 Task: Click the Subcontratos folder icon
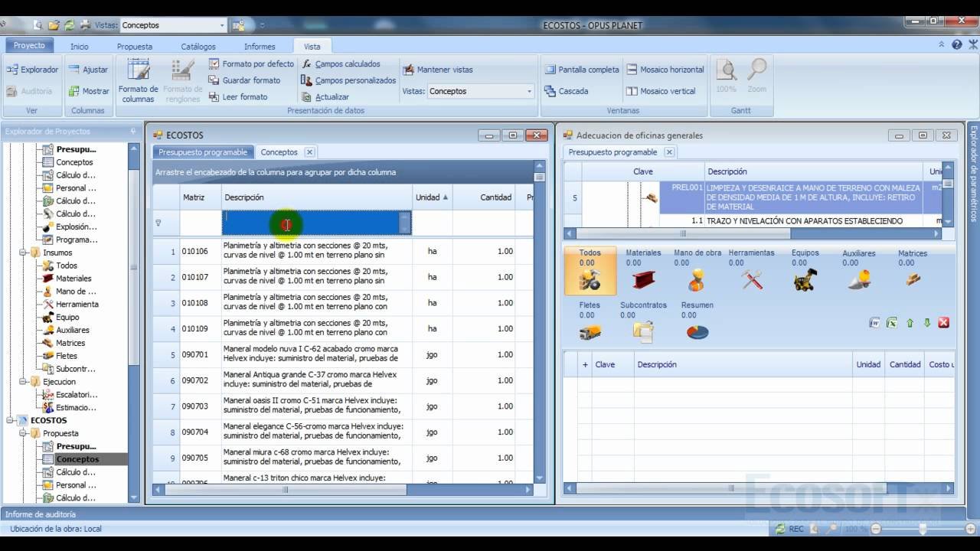pos(642,331)
